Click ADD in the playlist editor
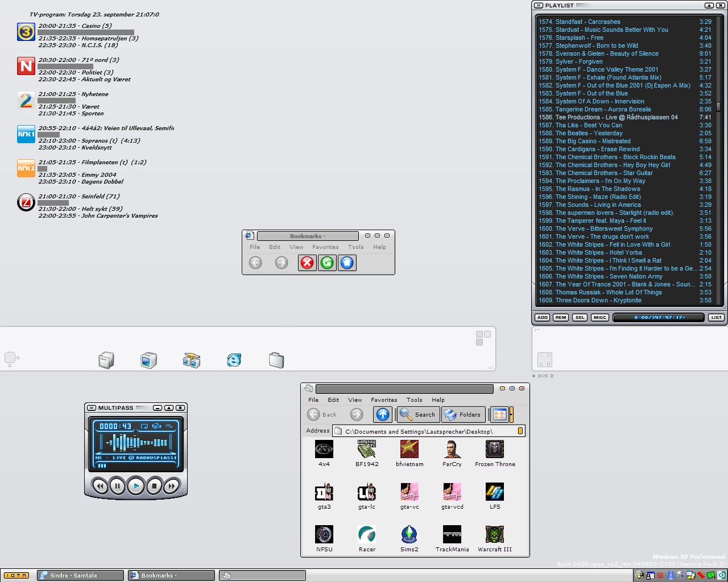This screenshot has width=728, height=582. pyautogui.click(x=542, y=318)
